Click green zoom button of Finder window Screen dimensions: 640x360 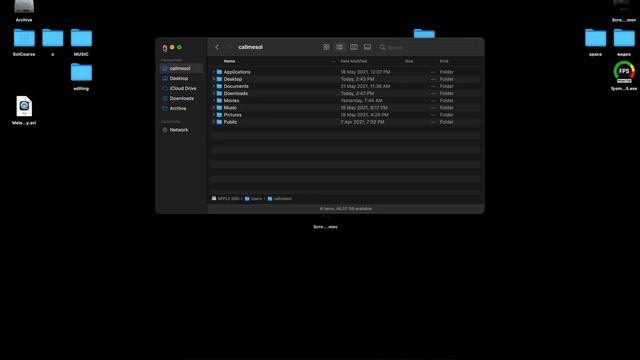[179, 47]
